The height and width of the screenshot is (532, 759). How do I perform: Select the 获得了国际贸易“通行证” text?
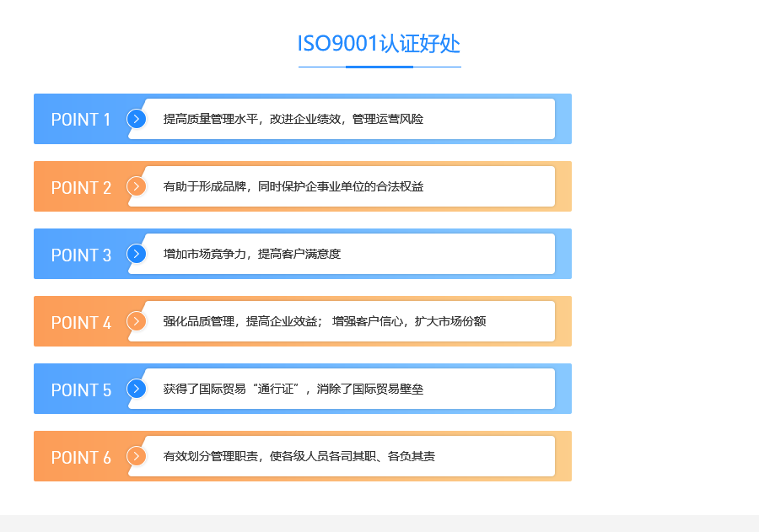293,389
